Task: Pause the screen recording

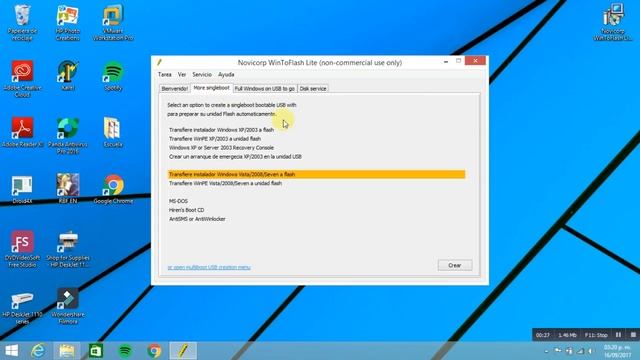Action: click(x=618, y=335)
